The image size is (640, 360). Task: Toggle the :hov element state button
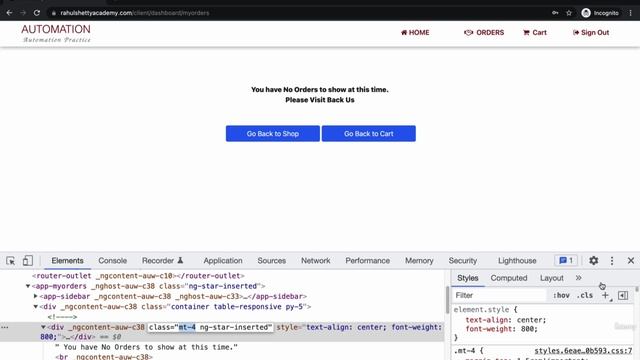click(x=561, y=295)
